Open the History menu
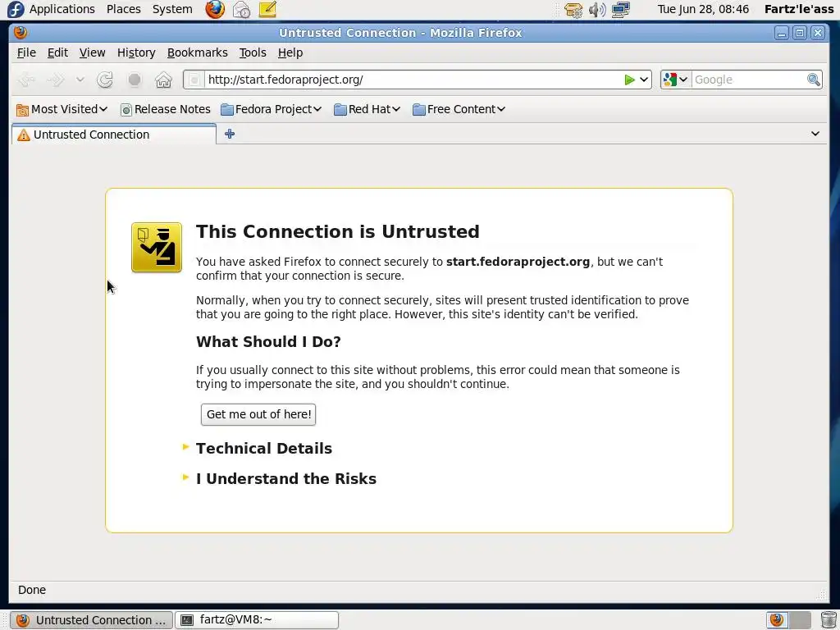The image size is (840, 630). [136, 52]
